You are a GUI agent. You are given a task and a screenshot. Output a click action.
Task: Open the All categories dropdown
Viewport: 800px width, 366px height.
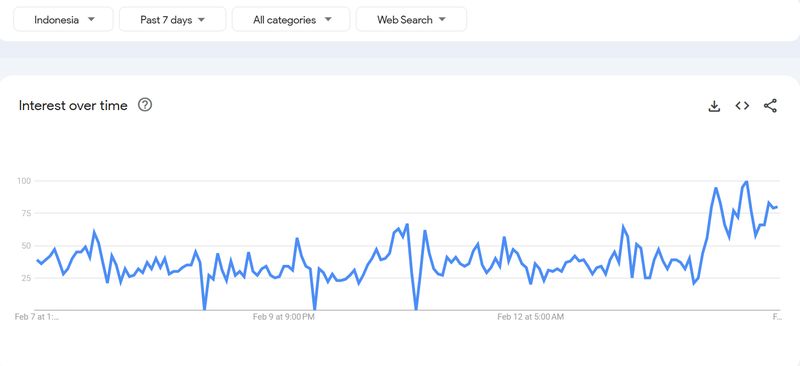coord(291,20)
